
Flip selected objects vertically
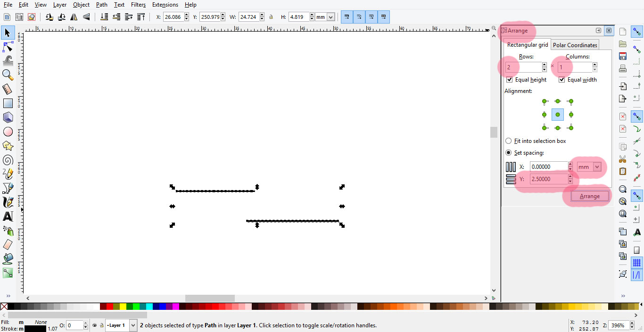86,17
